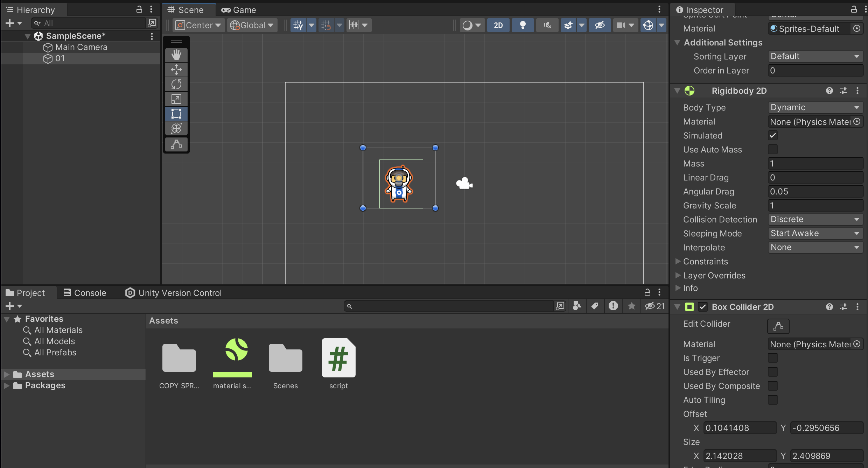Open Body Type Dynamic dropdown

click(x=815, y=107)
